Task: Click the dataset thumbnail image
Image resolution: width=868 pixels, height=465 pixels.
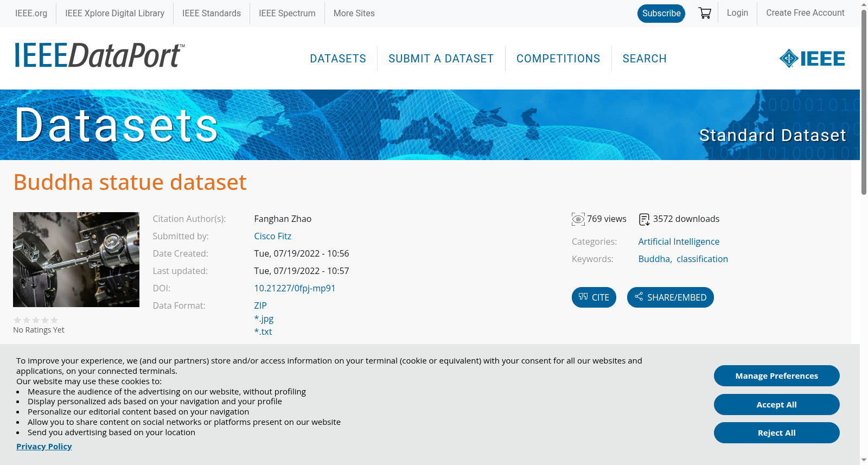Action: coord(76,259)
